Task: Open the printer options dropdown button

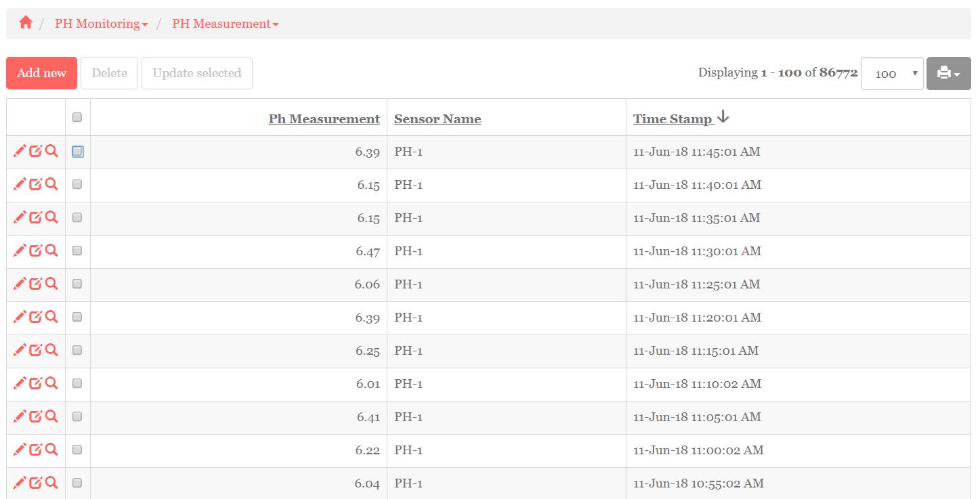Action: coord(948,73)
